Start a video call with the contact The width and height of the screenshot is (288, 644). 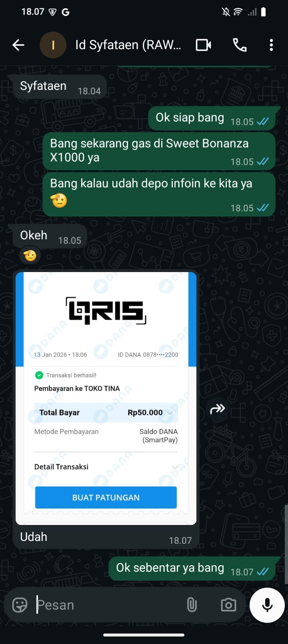(x=204, y=45)
